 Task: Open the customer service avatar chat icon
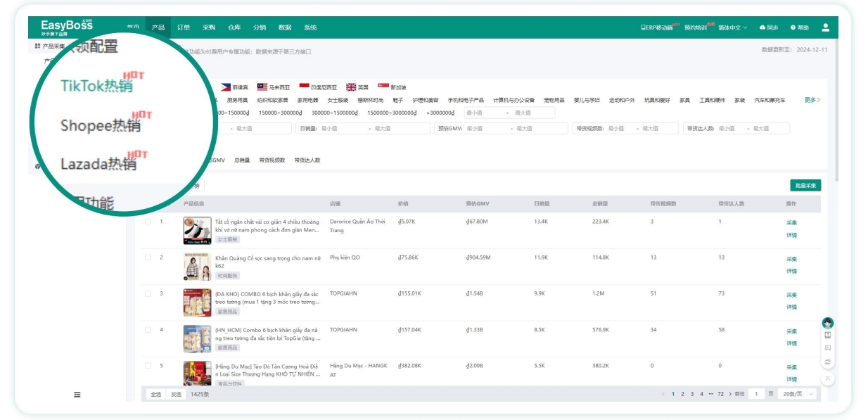click(828, 323)
